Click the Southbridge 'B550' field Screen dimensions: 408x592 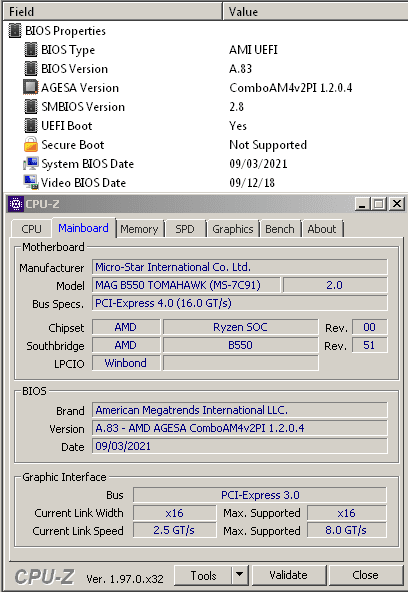[240, 345]
